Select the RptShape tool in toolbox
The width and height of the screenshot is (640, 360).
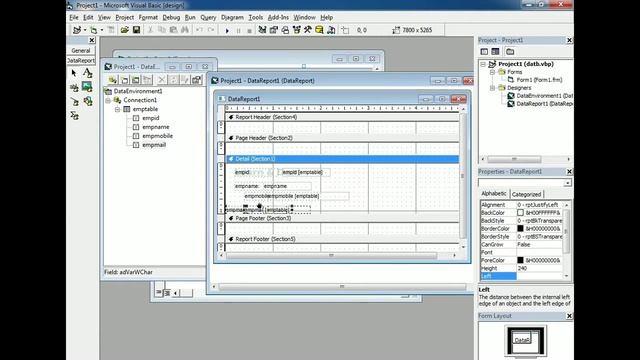[87, 101]
